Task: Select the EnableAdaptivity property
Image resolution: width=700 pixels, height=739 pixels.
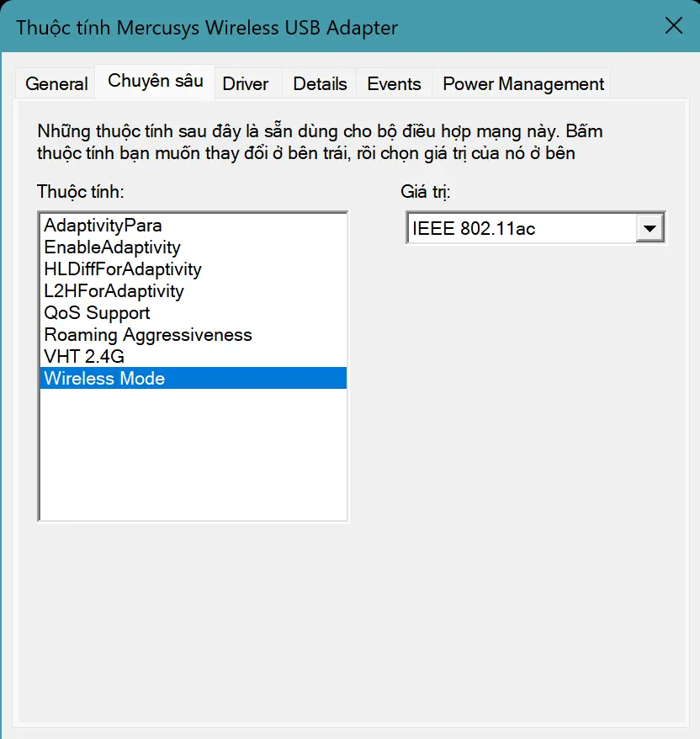Action: [x=194, y=247]
